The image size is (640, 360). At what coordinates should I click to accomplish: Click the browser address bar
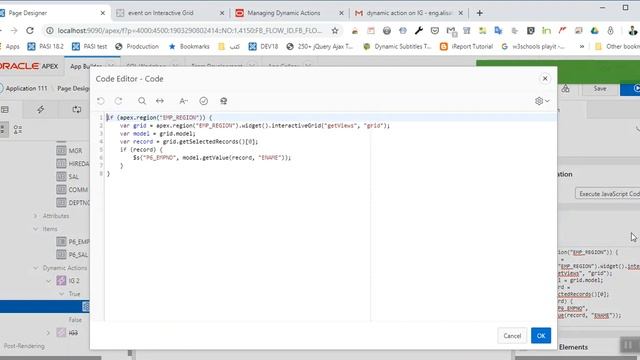[x=190, y=31]
